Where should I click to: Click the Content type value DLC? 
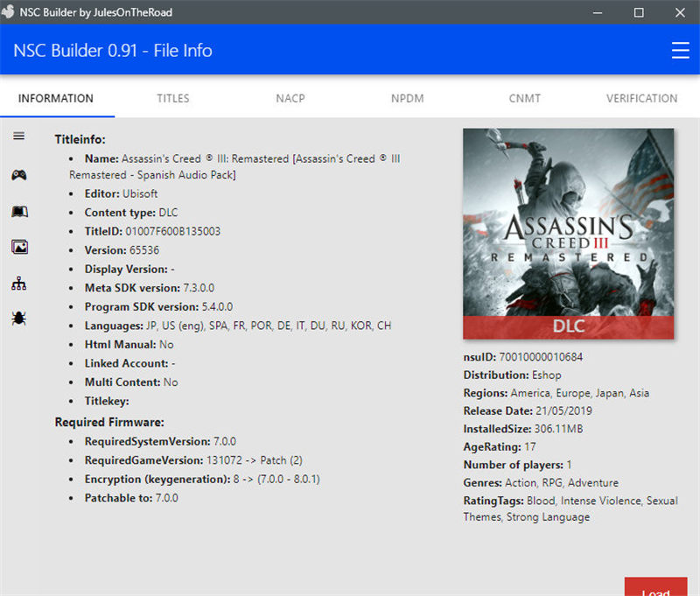[x=168, y=213]
